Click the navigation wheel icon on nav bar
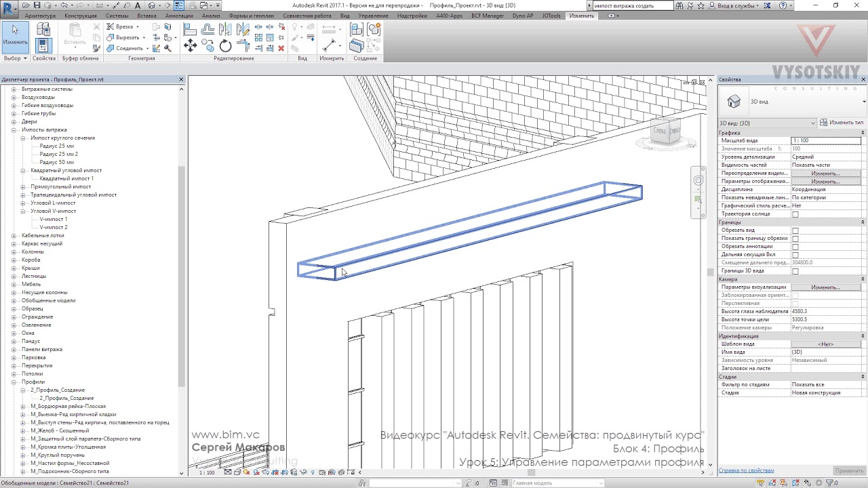The height and width of the screenshot is (488, 868). (x=698, y=180)
